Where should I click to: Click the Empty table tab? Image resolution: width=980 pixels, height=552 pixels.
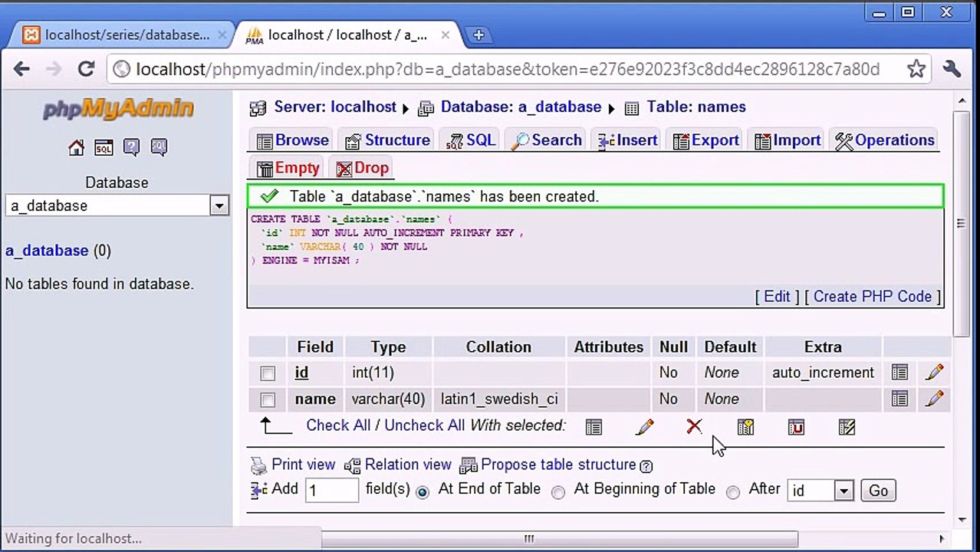coord(288,168)
